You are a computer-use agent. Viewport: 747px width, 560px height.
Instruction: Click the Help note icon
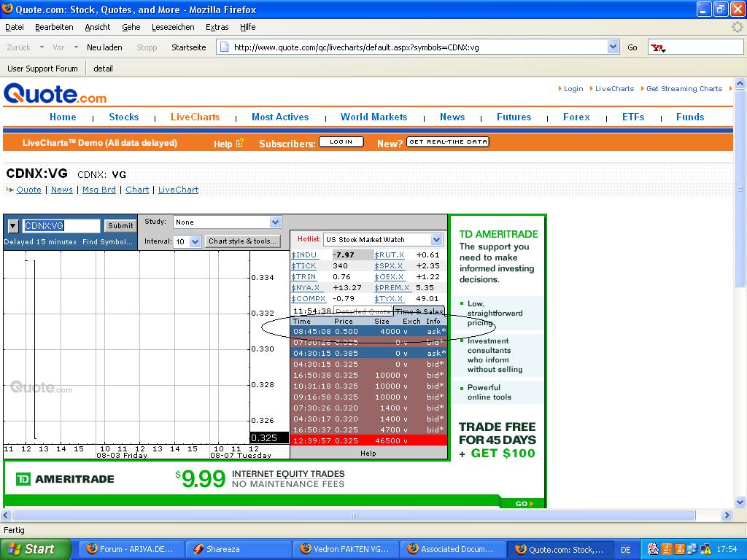point(239,143)
